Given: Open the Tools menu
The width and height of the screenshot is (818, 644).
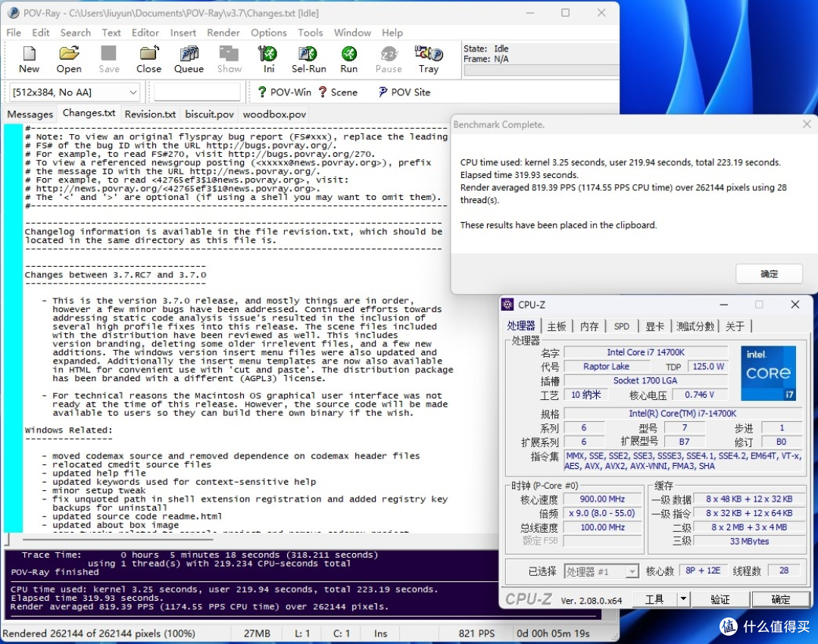Looking at the screenshot, I should point(311,33).
